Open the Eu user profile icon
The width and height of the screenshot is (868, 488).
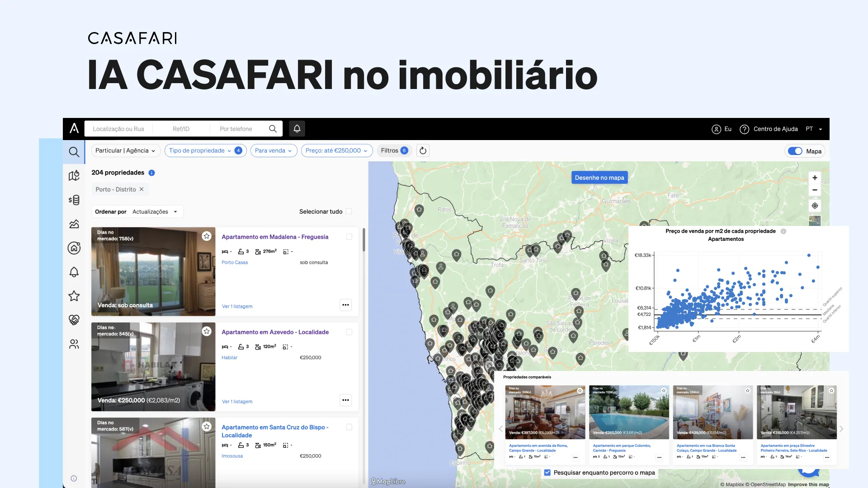pos(716,129)
